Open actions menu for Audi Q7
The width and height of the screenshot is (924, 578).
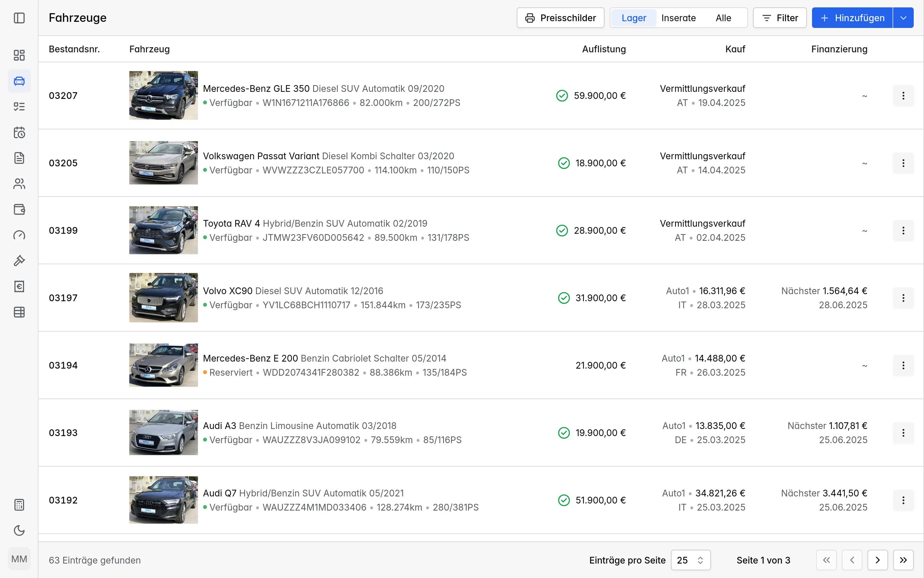pyautogui.click(x=903, y=500)
